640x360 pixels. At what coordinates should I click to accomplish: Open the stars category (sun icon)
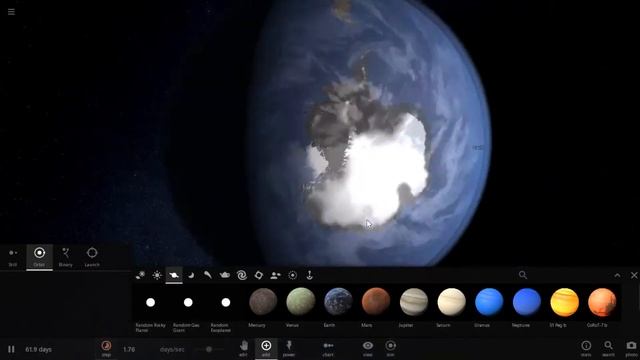tap(157, 275)
